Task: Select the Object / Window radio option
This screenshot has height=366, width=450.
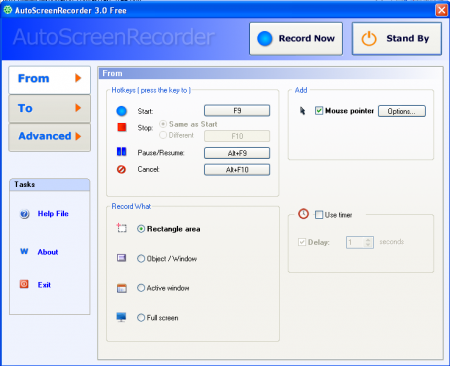Action: [x=141, y=258]
